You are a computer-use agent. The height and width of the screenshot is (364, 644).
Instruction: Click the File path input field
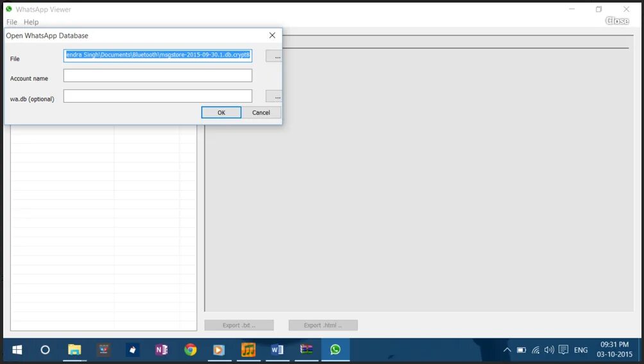click(x=158, y=55)
